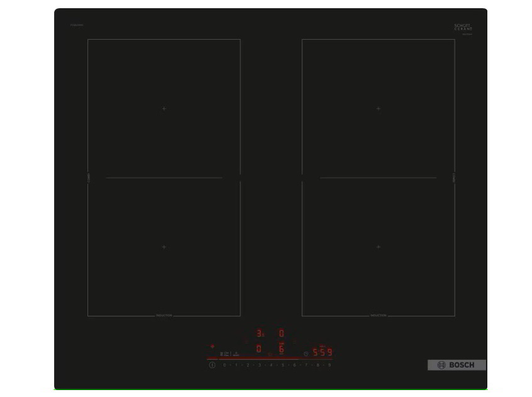This screenshot has width=532, height=397.
Task: Set power level 6 on touch scale
Action: coord(294,365)
